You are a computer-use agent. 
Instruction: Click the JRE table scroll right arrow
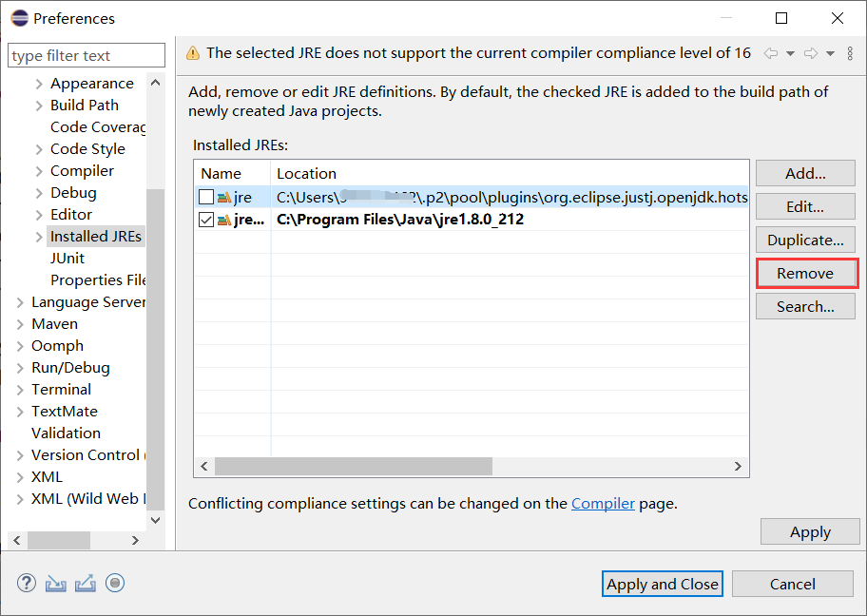click(x=738, y=466)
